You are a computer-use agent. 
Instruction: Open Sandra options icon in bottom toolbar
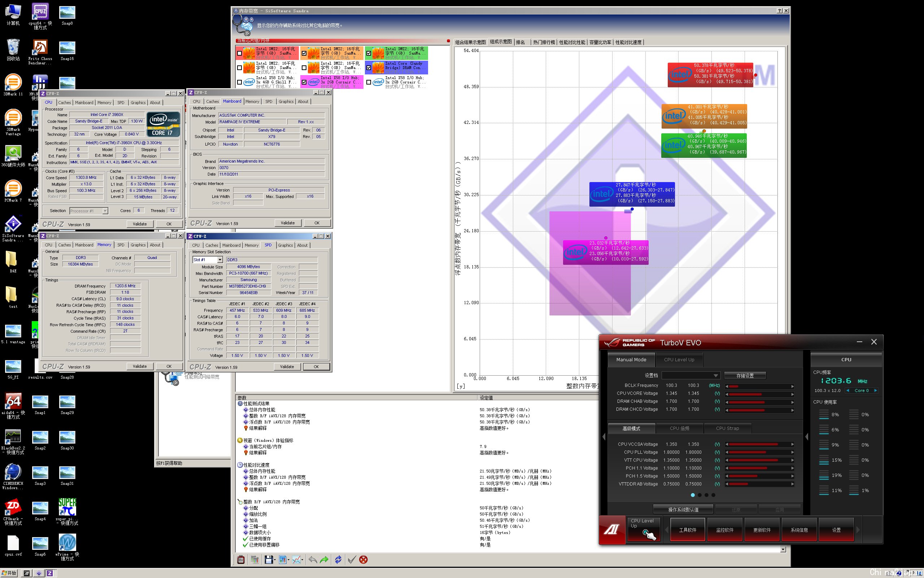click(x=240, y=560)
